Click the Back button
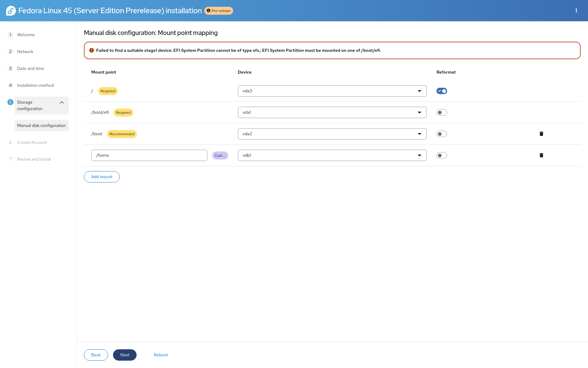The width and height of the screenshot is (588, 368). [x=96, y=355]
